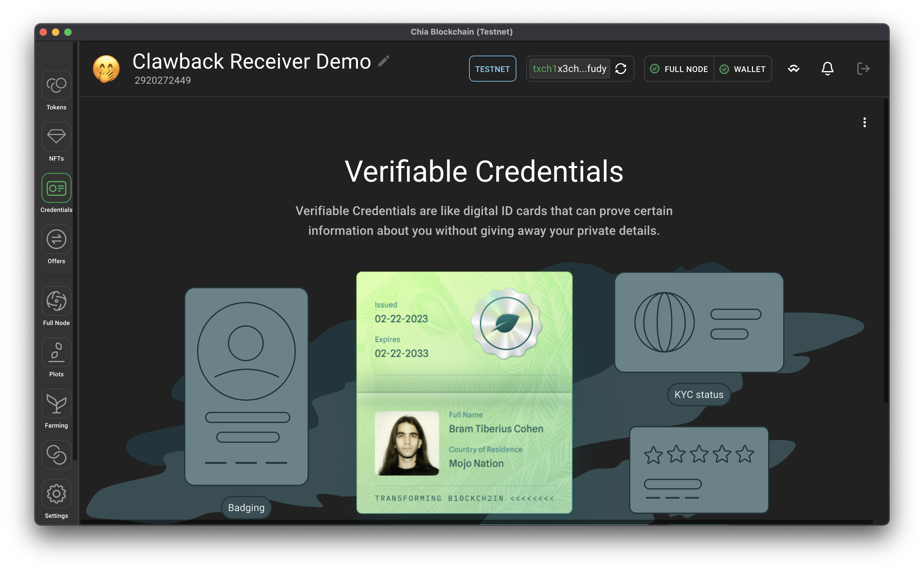
Task: Click the FULL NODE status button
Action: click(679, 69)
